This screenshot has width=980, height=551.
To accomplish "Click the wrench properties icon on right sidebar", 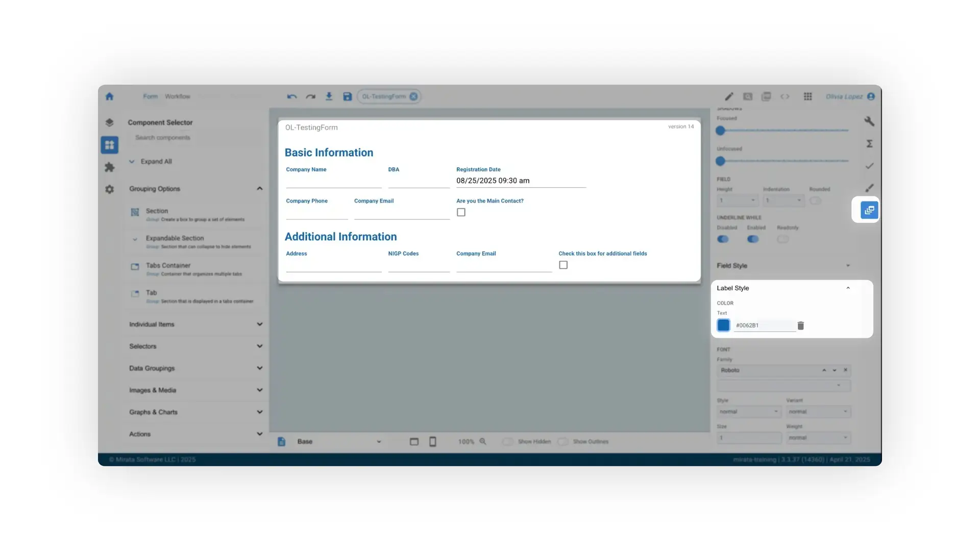I will 870,121.
